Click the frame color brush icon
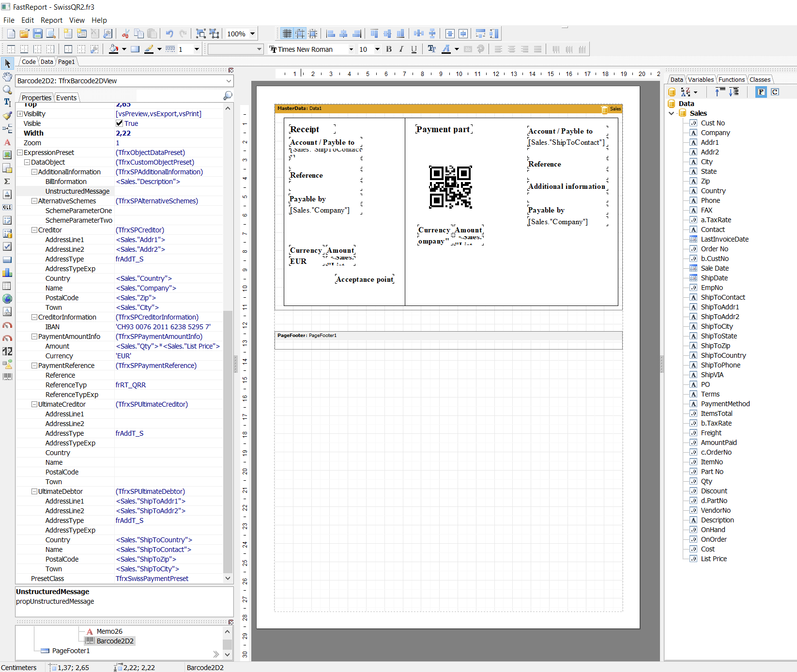The image size is (797, 672). [149, 49]
